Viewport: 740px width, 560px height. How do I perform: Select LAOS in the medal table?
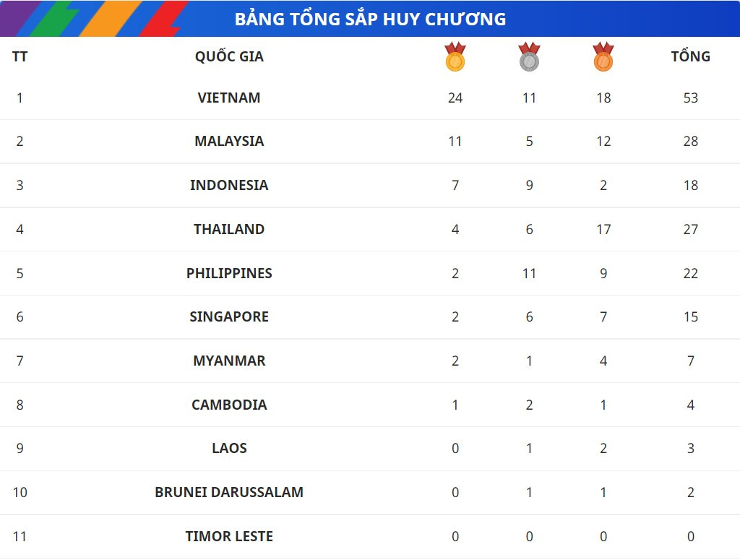click(229, 448)
